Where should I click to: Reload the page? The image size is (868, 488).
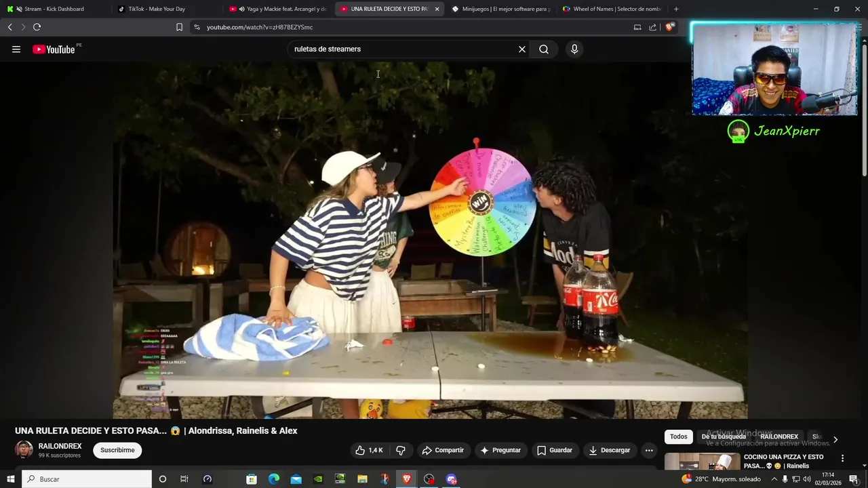pos(37,27)
